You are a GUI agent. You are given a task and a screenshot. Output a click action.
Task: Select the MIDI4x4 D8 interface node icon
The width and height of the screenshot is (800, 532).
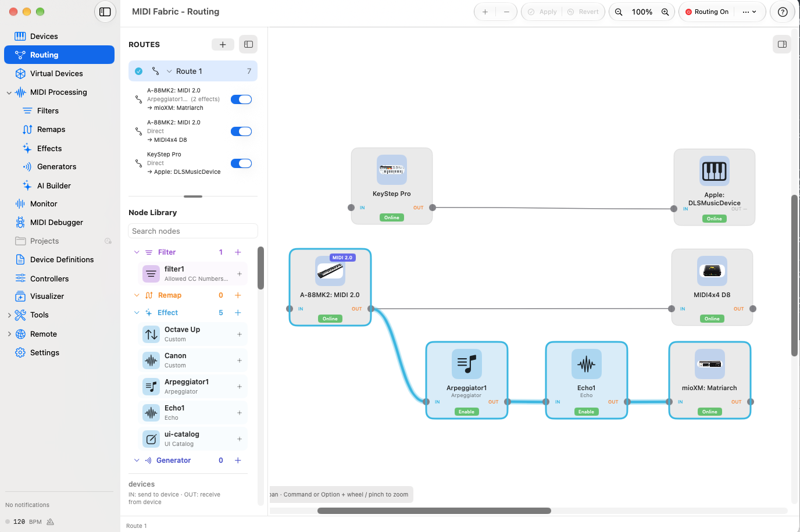pos(712,271)
